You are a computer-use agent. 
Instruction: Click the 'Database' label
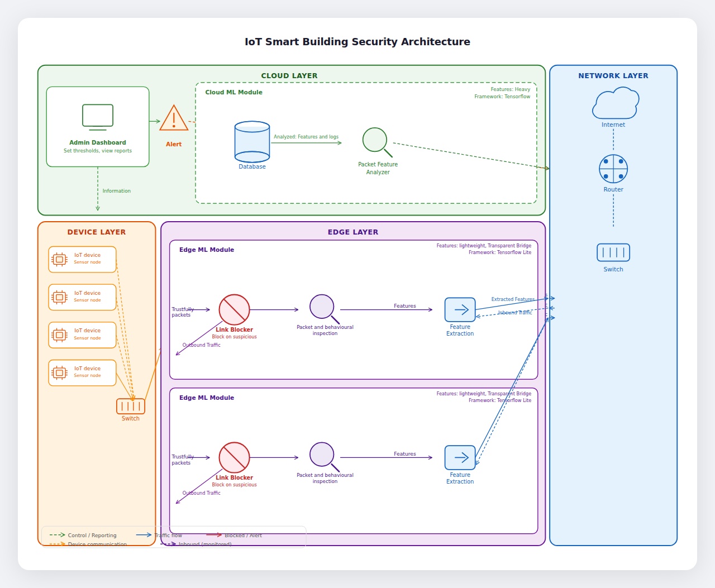click(x=252, y=167)
